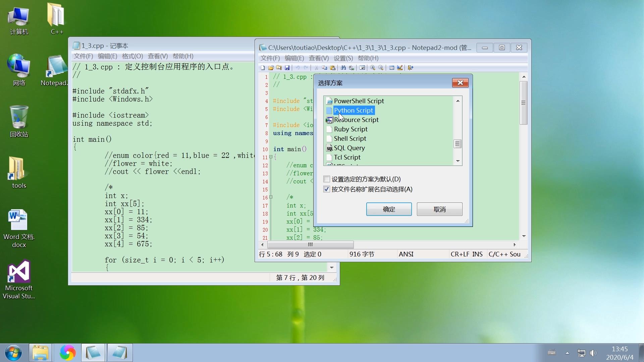This screenshot has width=644, height=362.
Task: Click the Paste icon on the toolbar
Action: (334, 68)
